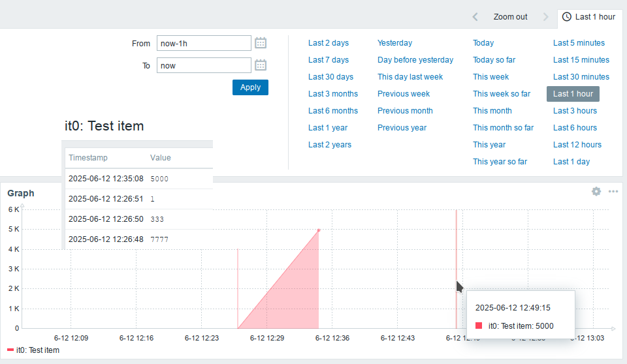Open the graph widget gear settings

596,191
